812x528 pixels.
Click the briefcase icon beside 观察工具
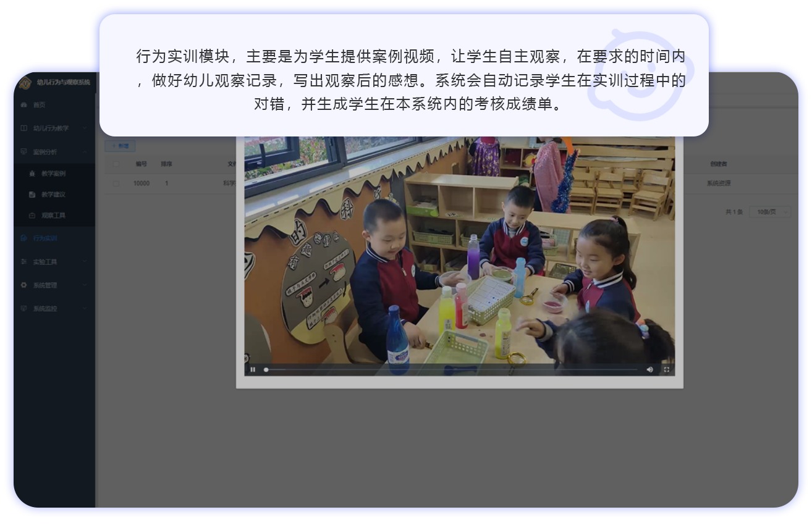click(x=32, y=216)
